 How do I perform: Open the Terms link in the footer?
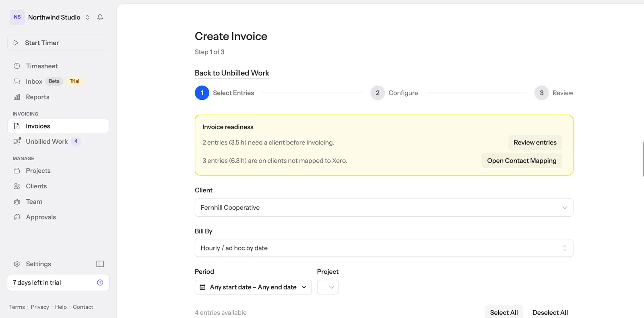pos(17,307)
